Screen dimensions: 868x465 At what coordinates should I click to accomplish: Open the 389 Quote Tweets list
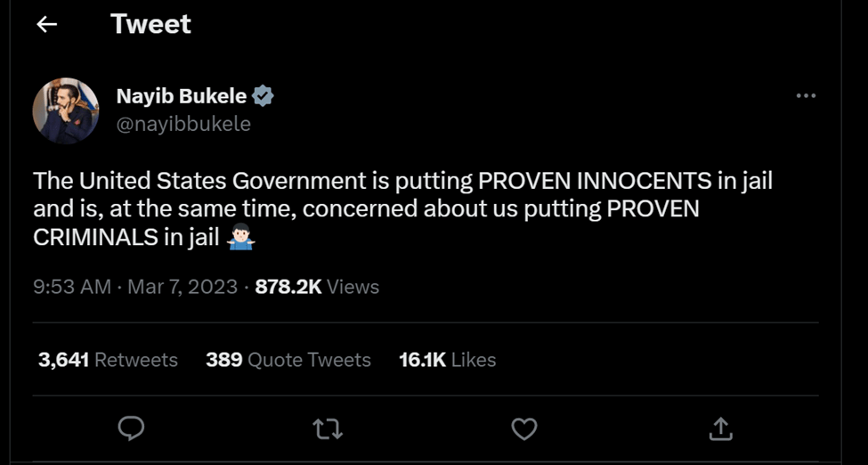pos(288,360)
